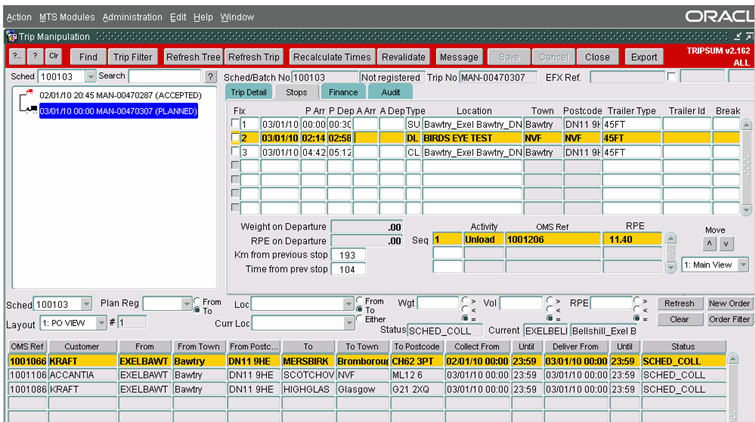The image size is (755, 422).
Task: Open the lower Sched 100103 dropdown
Action: point(86,304)
